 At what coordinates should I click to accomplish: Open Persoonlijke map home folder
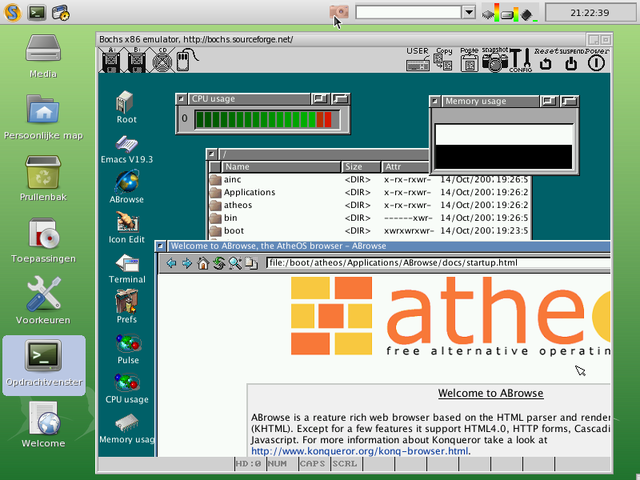click(x=43, y=118)
